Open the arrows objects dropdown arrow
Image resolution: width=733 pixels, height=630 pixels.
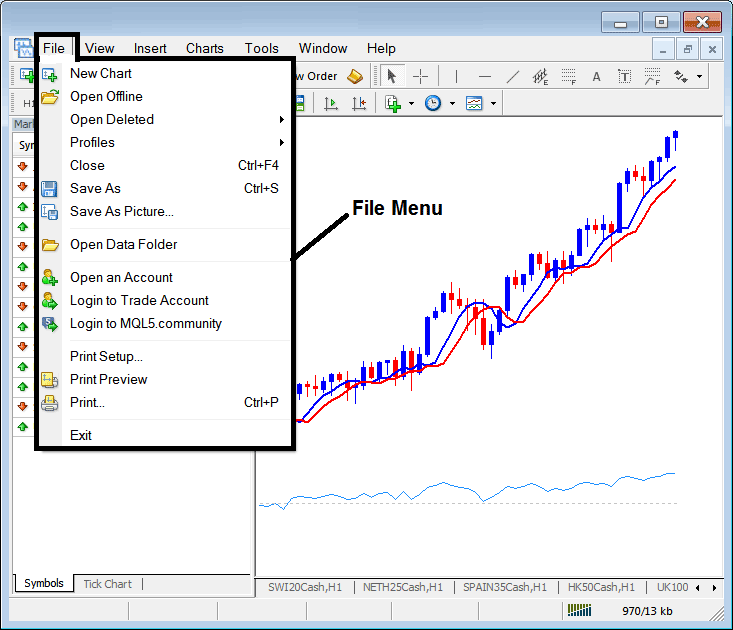coord(699,76)
